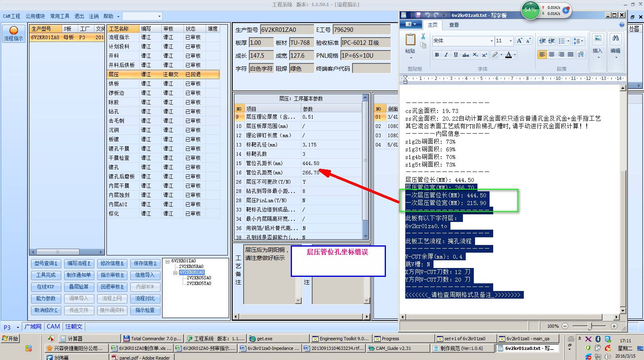Click the 编写流程F button
Image resolution: width=644 pixels, height=360 pixels.
pyautogui.click(x=79, y=264)
